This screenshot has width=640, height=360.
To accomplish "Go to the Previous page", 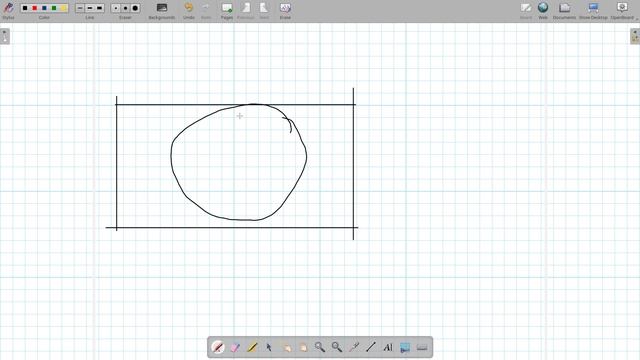I will tap(245, 11).
